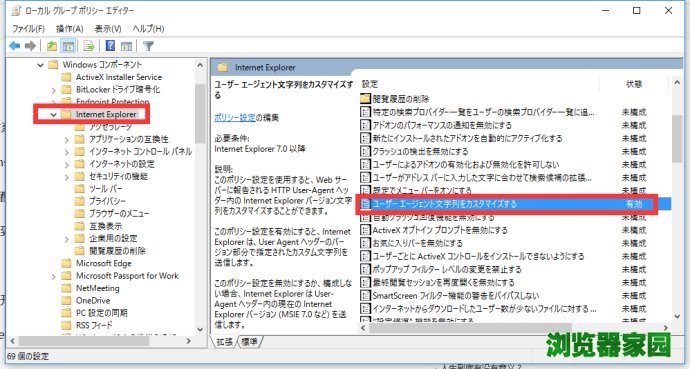Screen dimensions: 690x369
Task: Click the settings list right scroll arrow
Action: click(665, 328)
